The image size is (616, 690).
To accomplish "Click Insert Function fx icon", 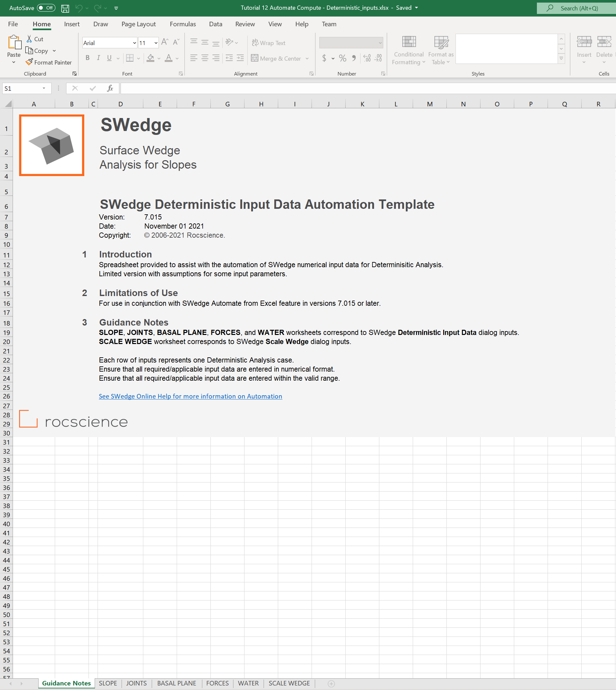I will [x=110, y=89].
